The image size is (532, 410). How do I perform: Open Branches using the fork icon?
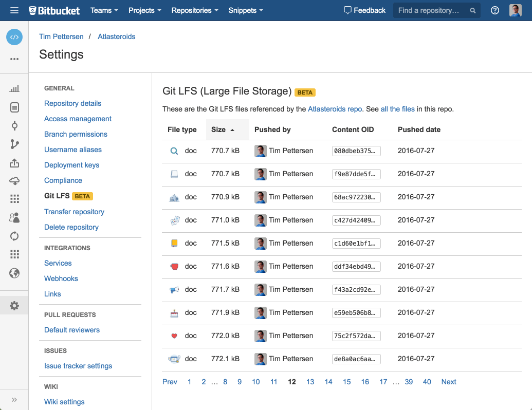point(14,144)
